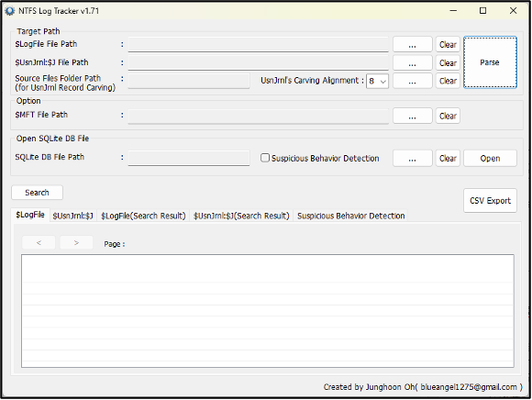The width and height of the screenshot is (532, 400).
Task: Click the SQLite DB File Path field
Action: [x=189, y=159]
